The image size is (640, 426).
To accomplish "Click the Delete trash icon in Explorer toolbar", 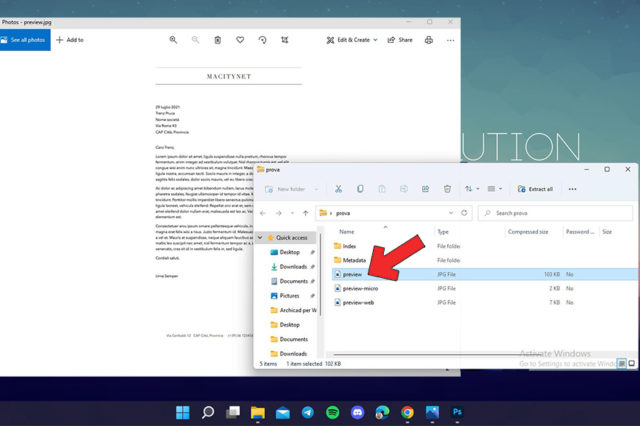I will (447, 188).
